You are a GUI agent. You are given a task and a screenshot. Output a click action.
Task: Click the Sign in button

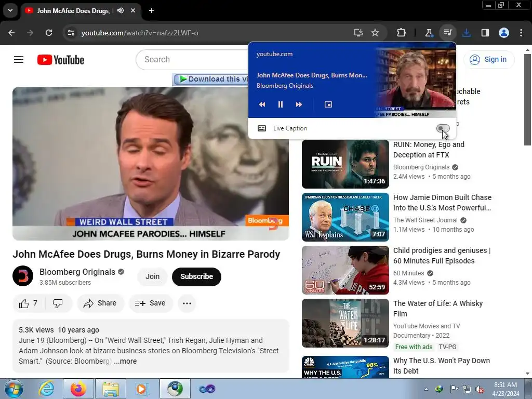(488, 59)
